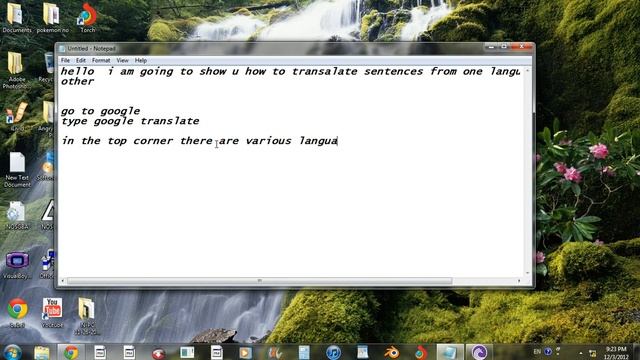Image resolution: width=640 pixels, height=360 pixels.
Task: Click the Notepad icon in title bar
Action: click(x=62, y=49)
